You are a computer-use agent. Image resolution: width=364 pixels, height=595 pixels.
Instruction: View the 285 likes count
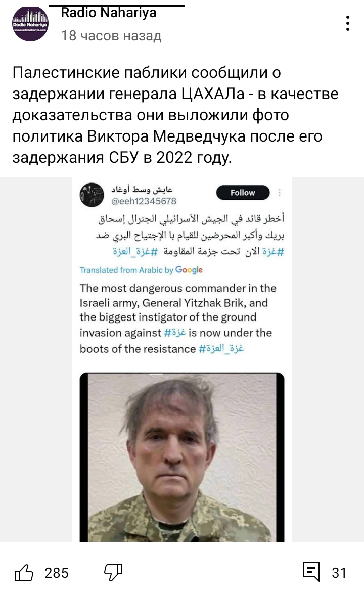coord(57,573)
